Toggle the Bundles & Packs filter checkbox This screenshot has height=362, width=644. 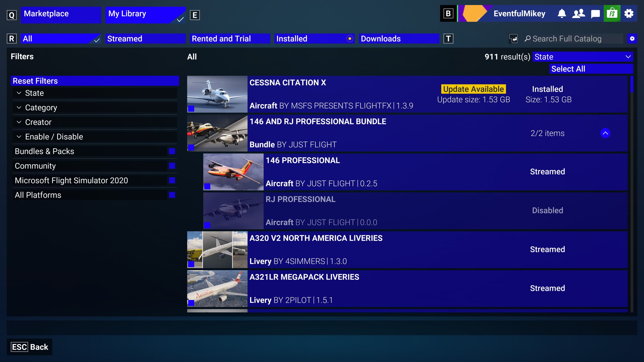172,151
